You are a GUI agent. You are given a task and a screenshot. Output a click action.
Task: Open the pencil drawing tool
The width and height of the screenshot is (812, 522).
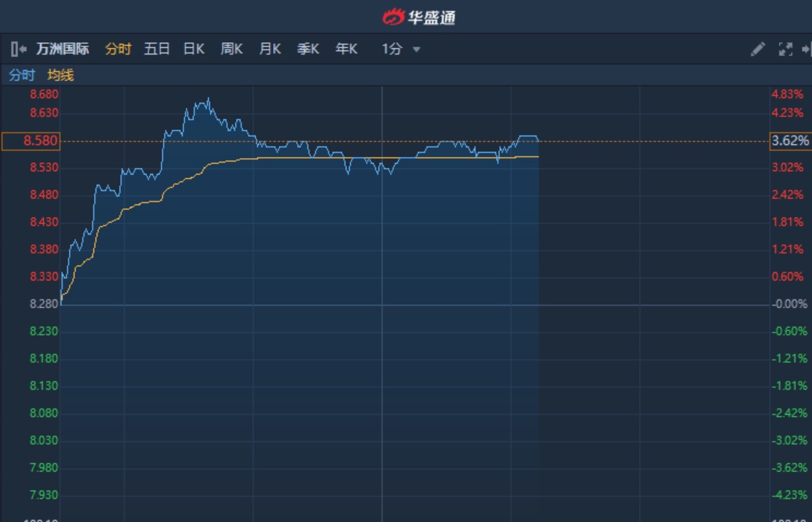757,50
